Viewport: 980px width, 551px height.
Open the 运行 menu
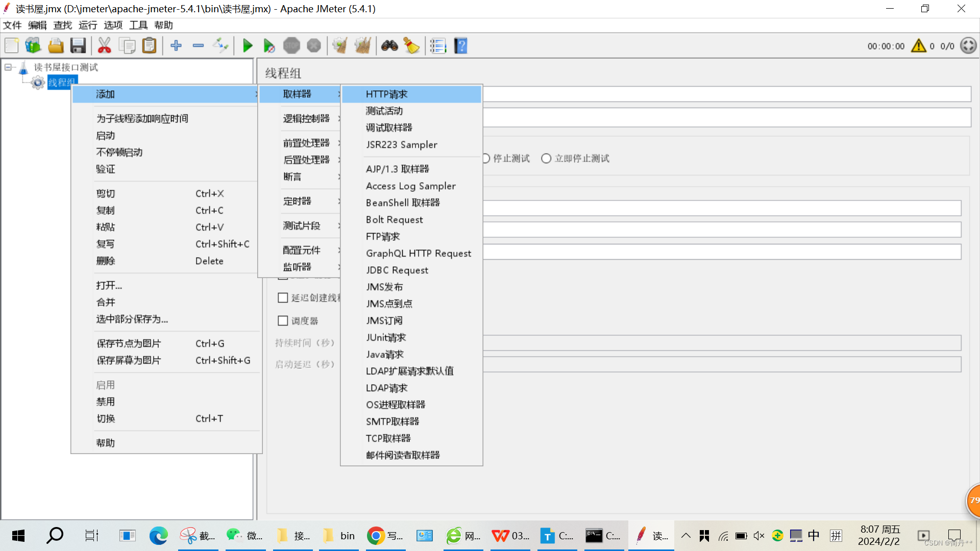(x=88, y=26)
